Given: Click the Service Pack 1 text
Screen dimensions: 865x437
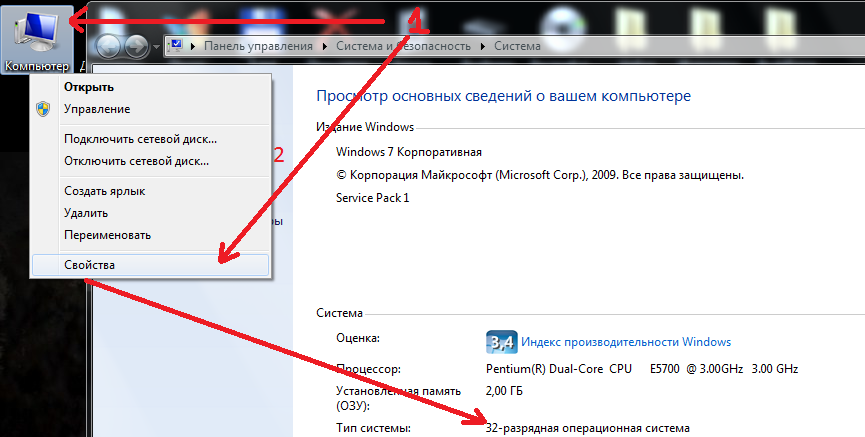Looking at the screenshot, I should [372, 198].
